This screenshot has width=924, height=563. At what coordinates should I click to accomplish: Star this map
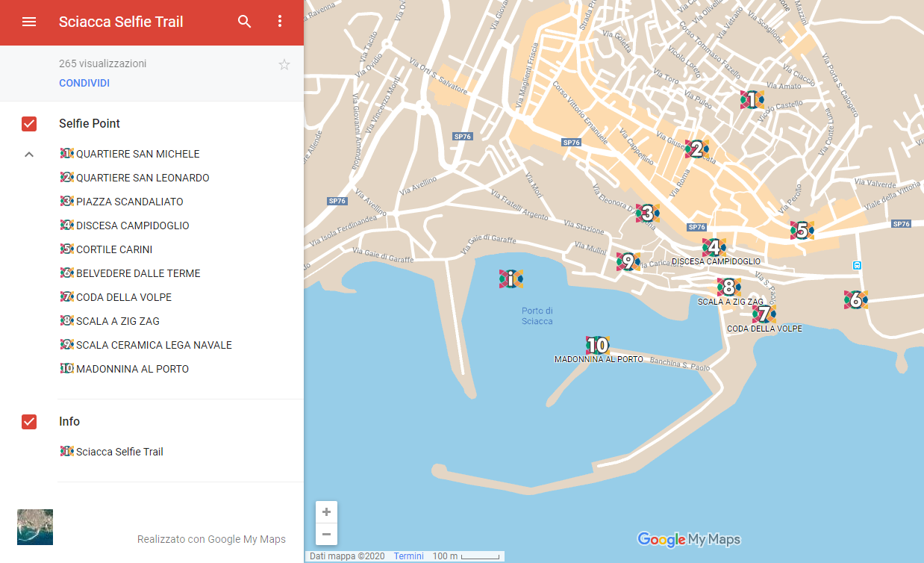pyautogui.click(x=284, y=64)
